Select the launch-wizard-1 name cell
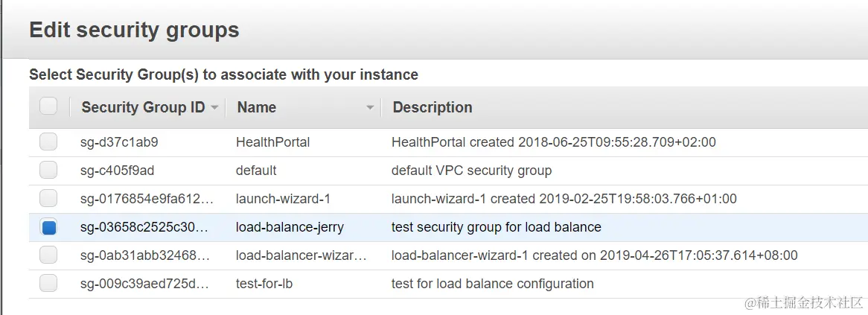 (x=283, y=199)
